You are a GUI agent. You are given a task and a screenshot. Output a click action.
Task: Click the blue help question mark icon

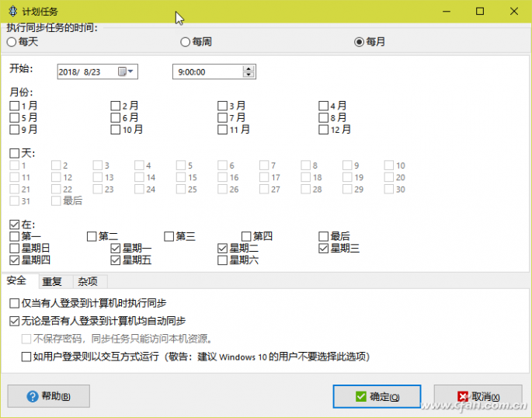tap(33, 396)
